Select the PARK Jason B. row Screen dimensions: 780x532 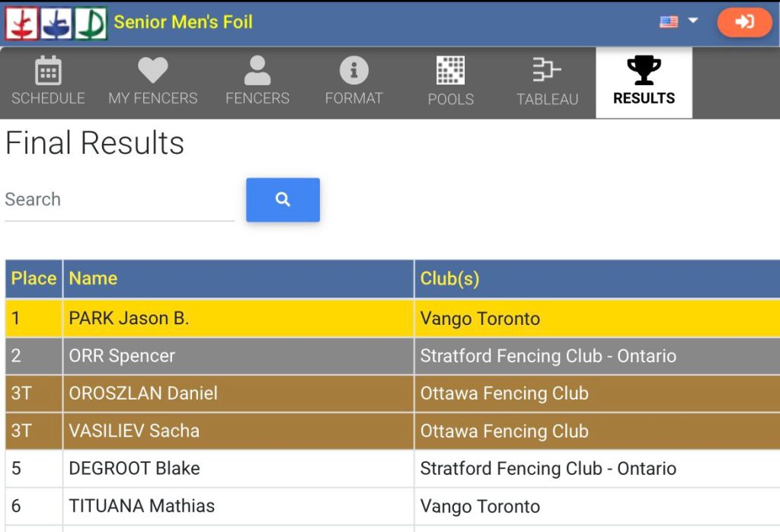(392, 318)
